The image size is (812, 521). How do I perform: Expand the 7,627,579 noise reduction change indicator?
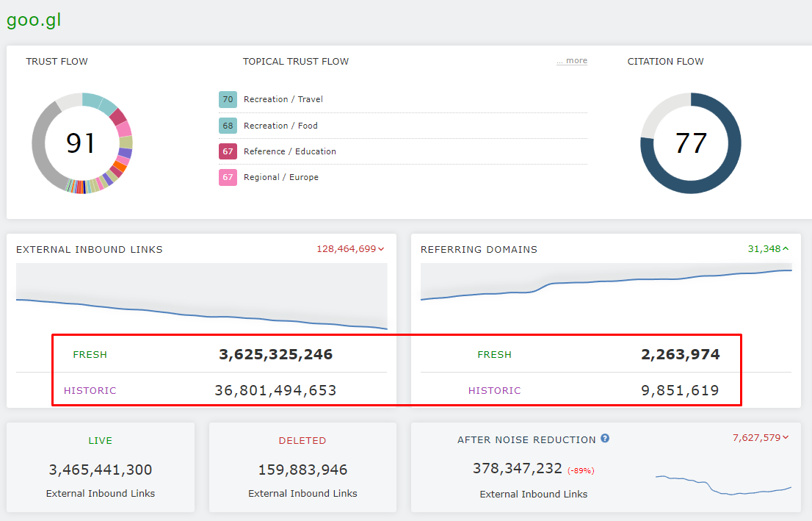tap(761, 438)
